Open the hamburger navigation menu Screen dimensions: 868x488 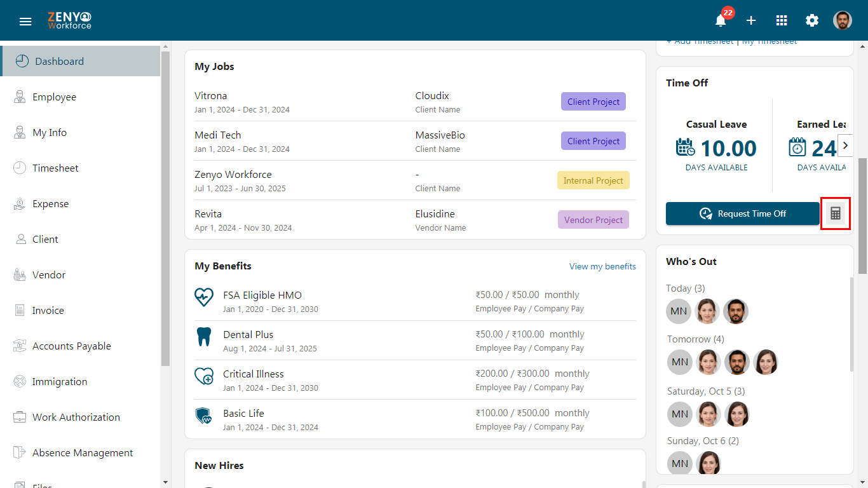(x=25, y=21)
